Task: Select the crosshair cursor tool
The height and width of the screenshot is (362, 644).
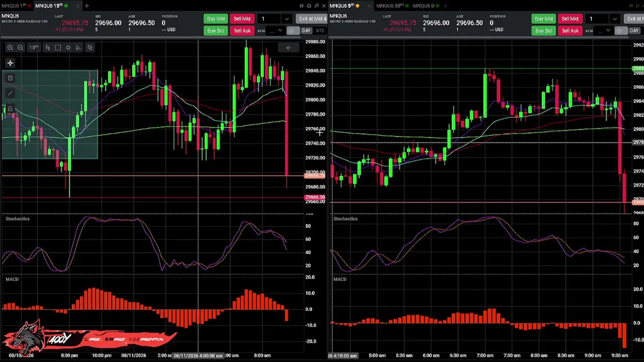Action: pyautogui.click(x=10, y=63)
